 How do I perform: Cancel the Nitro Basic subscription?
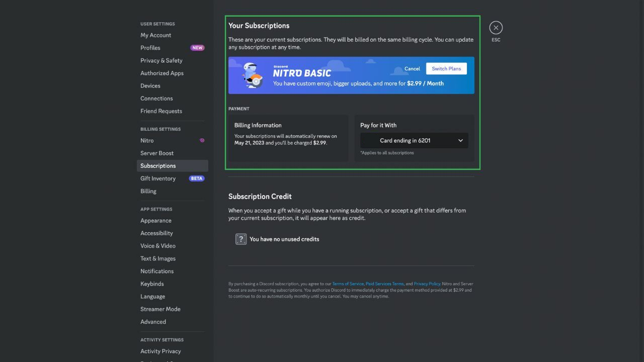coord(412,68)
